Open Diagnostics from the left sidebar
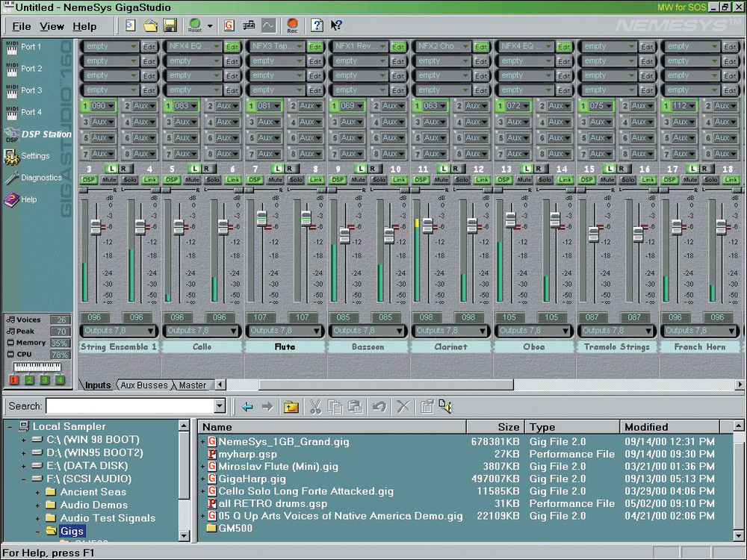 tap(40, 178)
